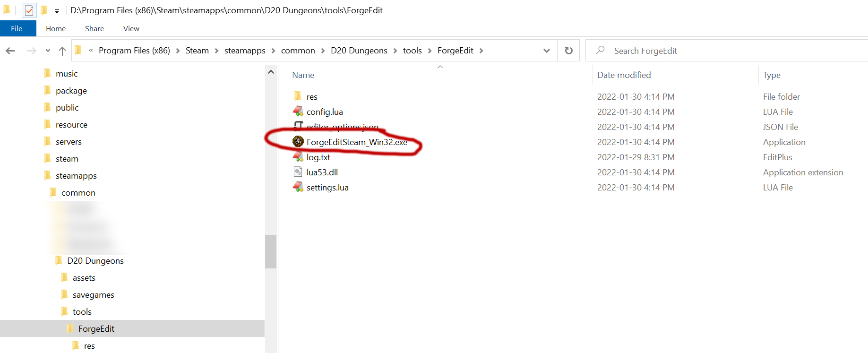Sort files by Name column
868x353 pixels.
tap(303, 75)
